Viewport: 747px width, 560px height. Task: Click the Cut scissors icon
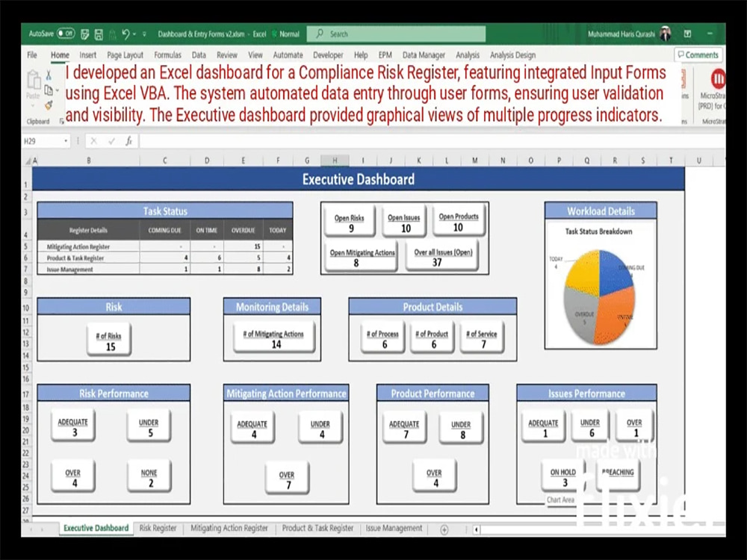49,75
